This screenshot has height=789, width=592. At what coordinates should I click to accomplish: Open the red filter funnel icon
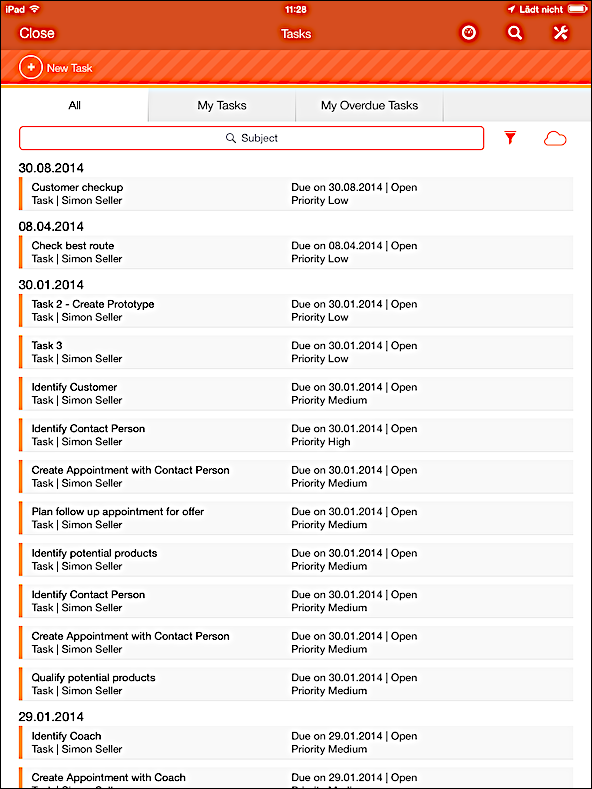coord(510,137)
